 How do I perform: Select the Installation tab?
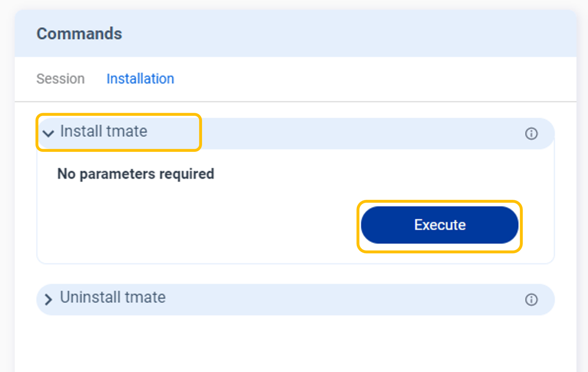point(140,79)
